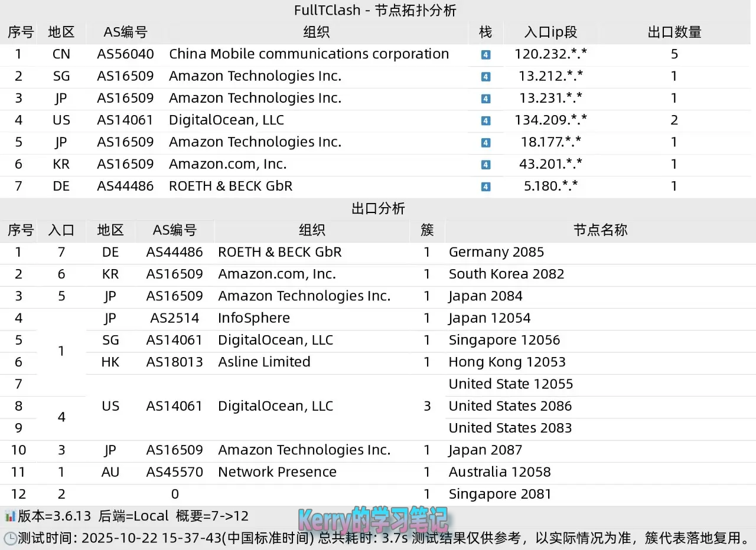756x550 pixels.
Task: Click the IPv4 icon in the 18.177 row
Action: [485, 143]
